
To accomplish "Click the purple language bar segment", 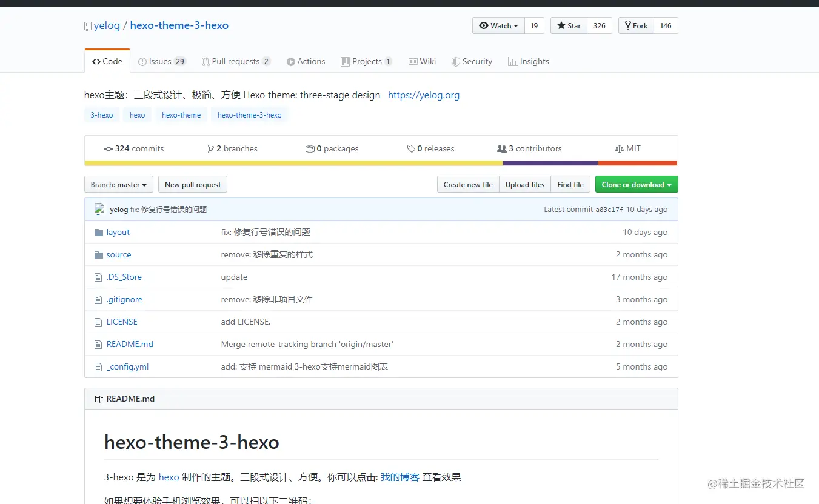I will 550,163.
